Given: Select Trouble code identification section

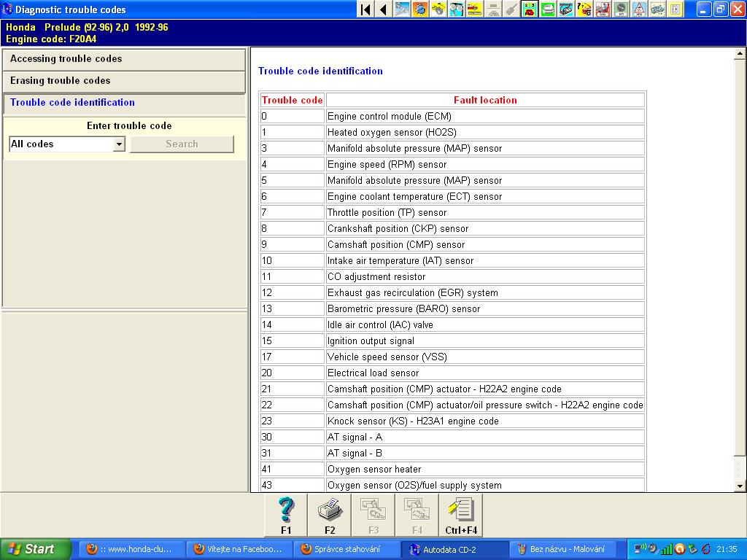Looking at the screenshot, I should click(x=124, y=103).
